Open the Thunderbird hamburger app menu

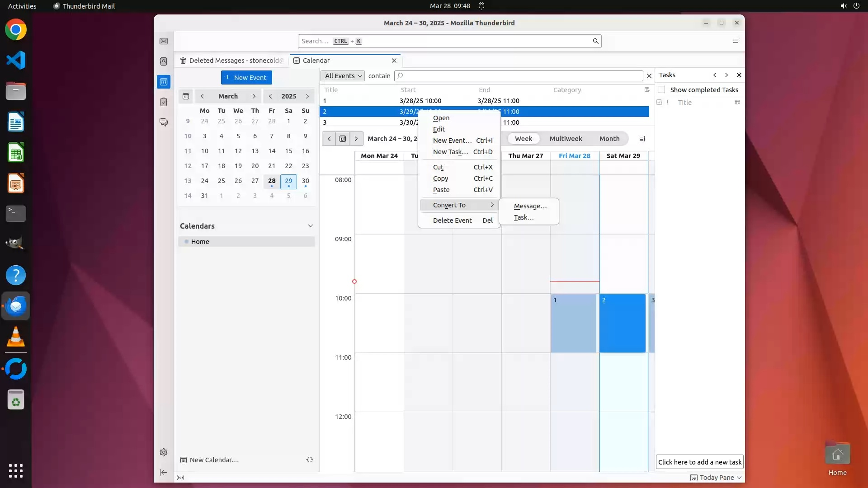tap(736, 41)
